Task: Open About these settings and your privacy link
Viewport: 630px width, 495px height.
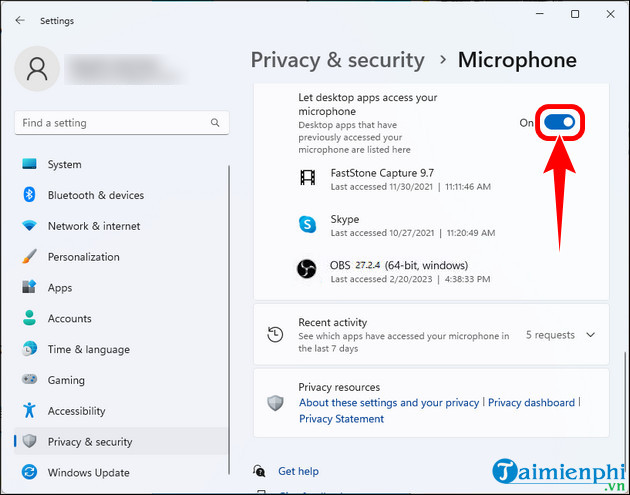Action: point(389,403)
